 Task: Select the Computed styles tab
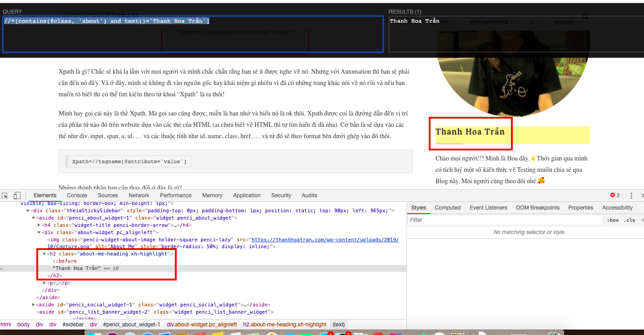click(x=448, y=208)
